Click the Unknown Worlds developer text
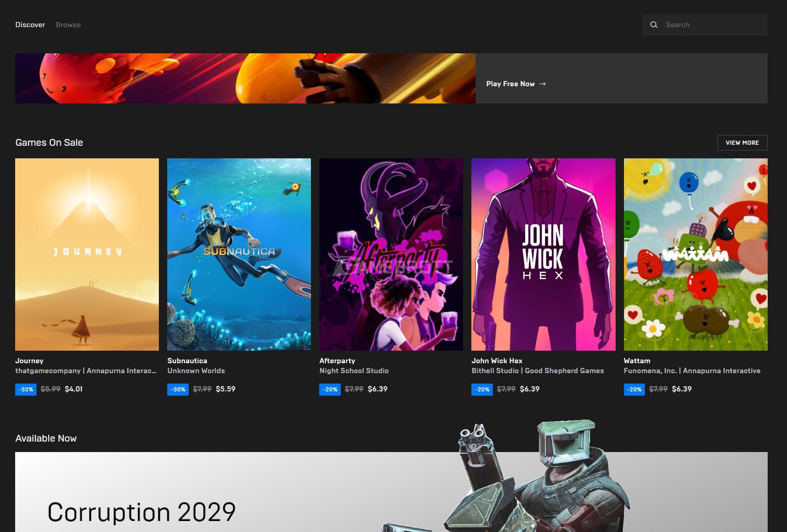This screenshot has height=532, width=787. pos(196,371)
